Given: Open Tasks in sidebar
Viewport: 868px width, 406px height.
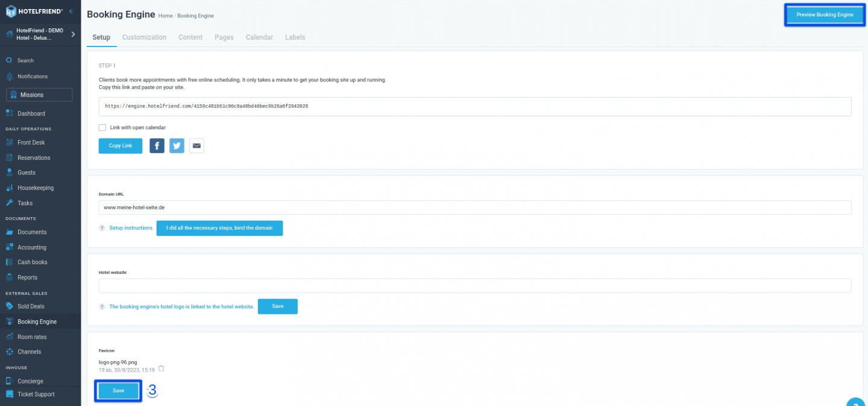Looking at the screenshot, I should 25,203.
